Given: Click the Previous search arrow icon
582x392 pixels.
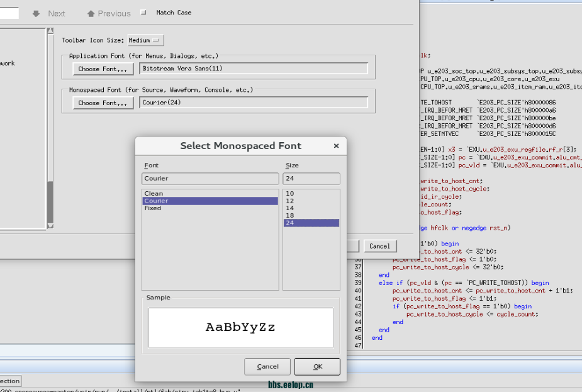Looking at the screenshot, I should click(x=91, y=14).
